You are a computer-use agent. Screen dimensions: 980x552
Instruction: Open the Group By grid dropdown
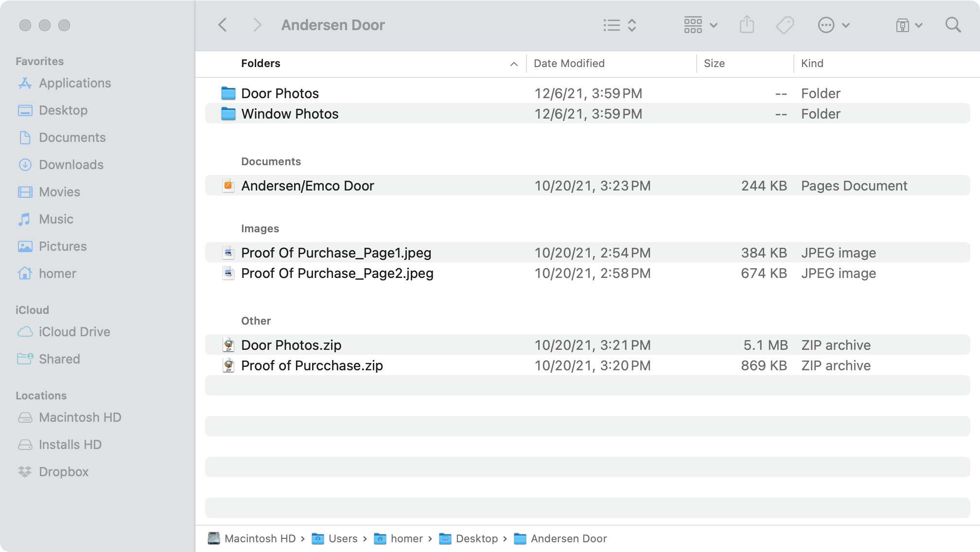[x=700, y=25]
